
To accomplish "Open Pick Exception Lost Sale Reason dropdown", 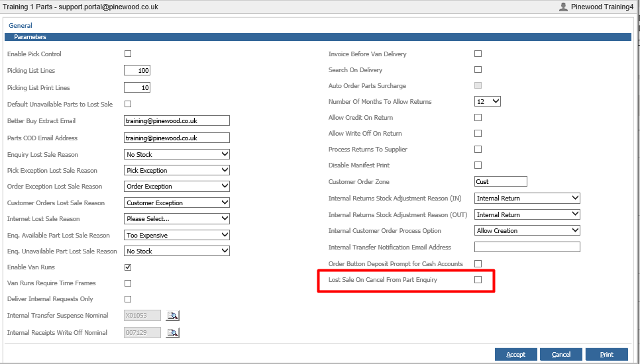I will click(x=177, y=170).
